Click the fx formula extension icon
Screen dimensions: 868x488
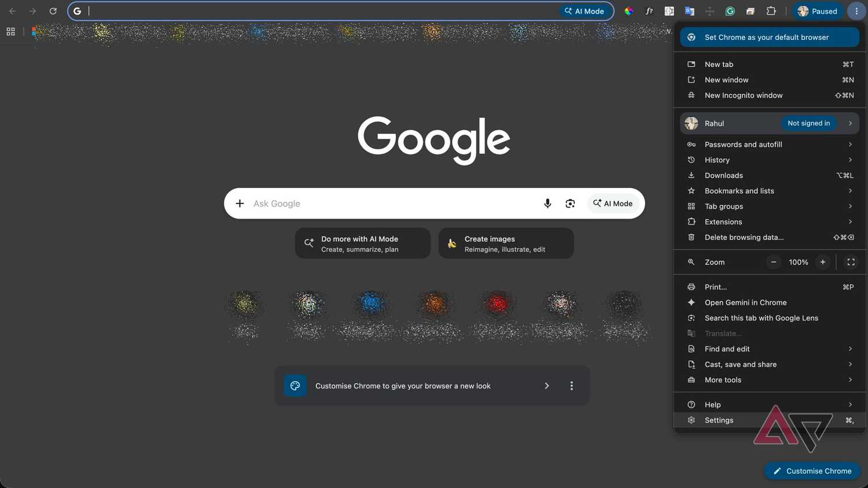649,11
